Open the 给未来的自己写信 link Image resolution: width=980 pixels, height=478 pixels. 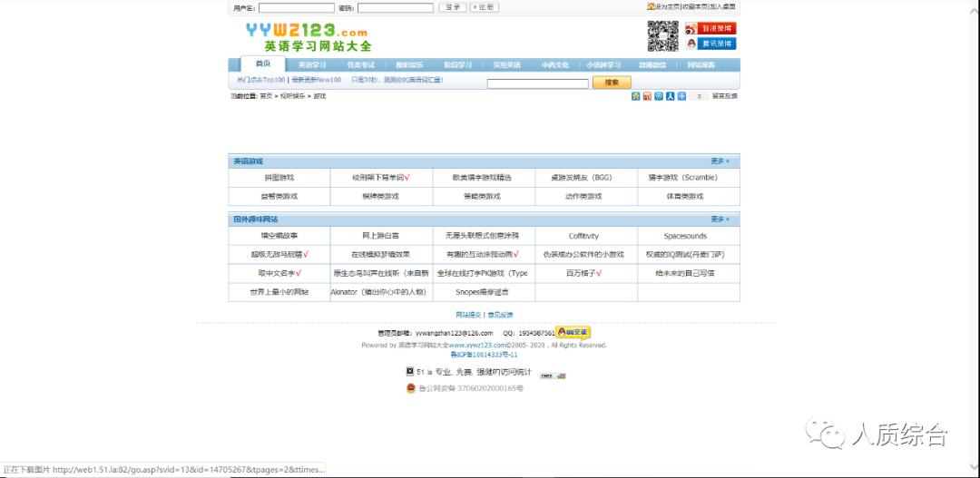685,273
